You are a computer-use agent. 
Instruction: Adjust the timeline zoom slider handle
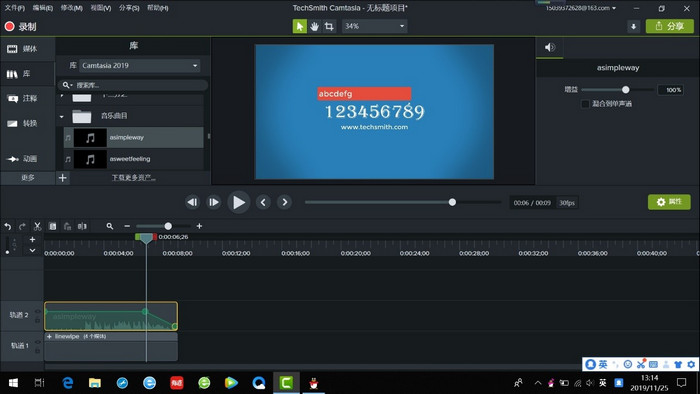tap(168, 226)
